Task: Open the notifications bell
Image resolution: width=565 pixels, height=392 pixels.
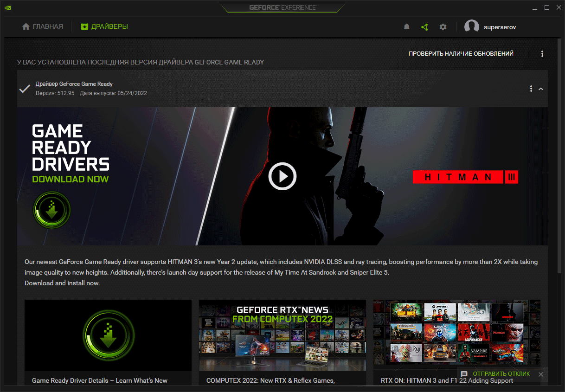Action: click(407, 27)
